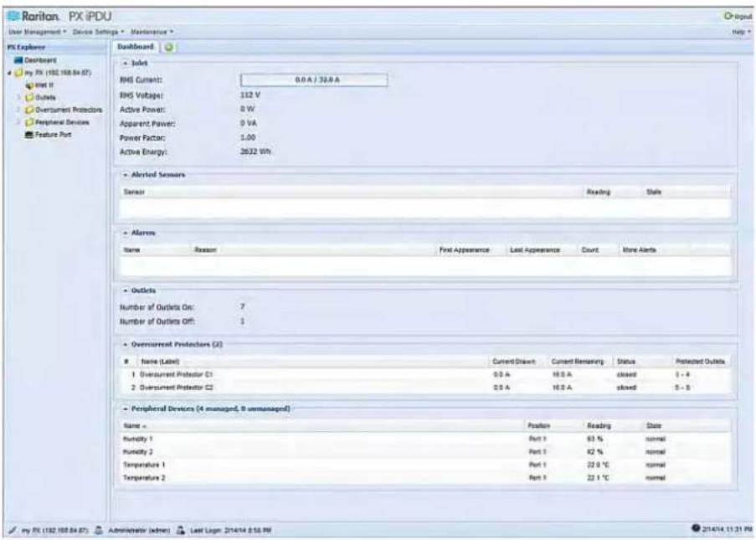The image size is (756, 540).
Task: Click the Feature Port icon
Action: tap(29, 135)
